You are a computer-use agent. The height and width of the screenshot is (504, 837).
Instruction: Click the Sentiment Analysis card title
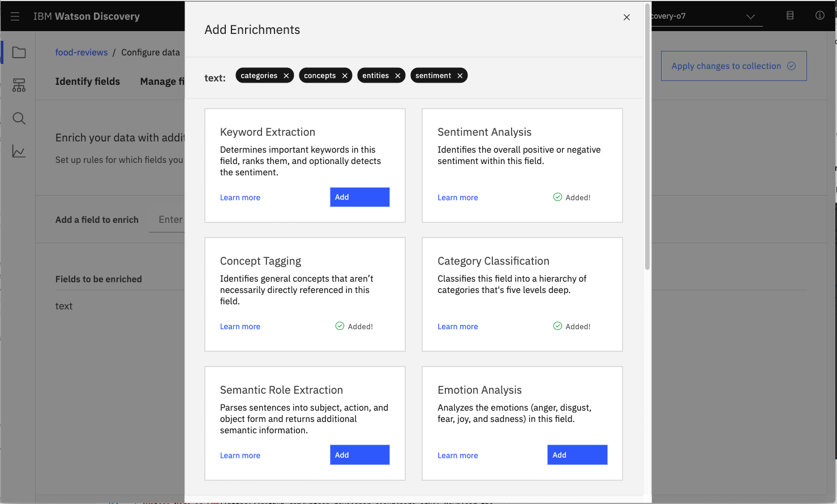point(484,132)
